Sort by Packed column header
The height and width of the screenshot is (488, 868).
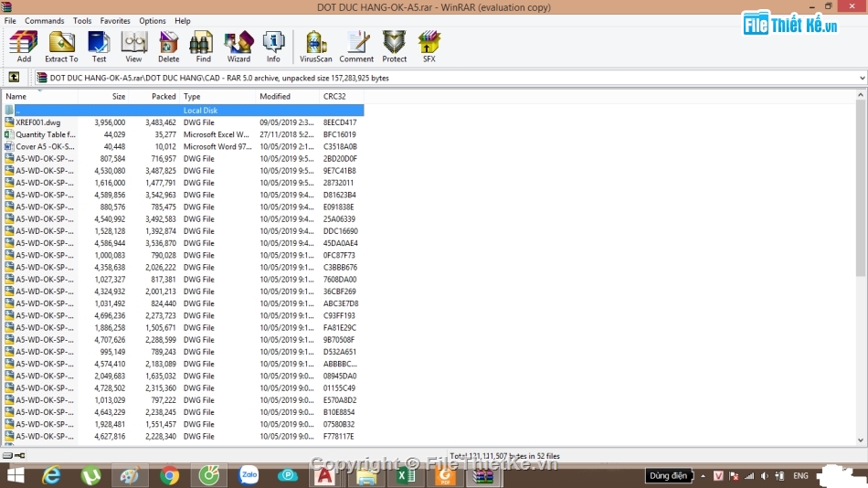coord(154,96)
